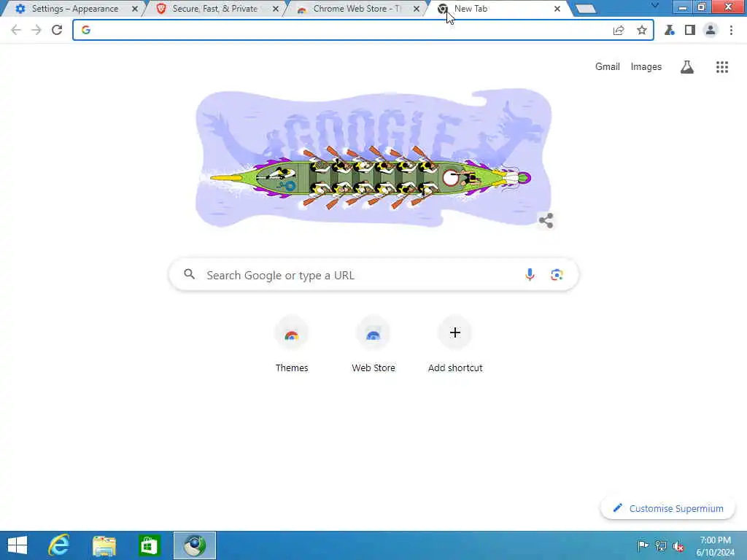Switch to Secure, Fast & Private tab
The width and height of the screenshot is (747, 560).
coord(215,9)
